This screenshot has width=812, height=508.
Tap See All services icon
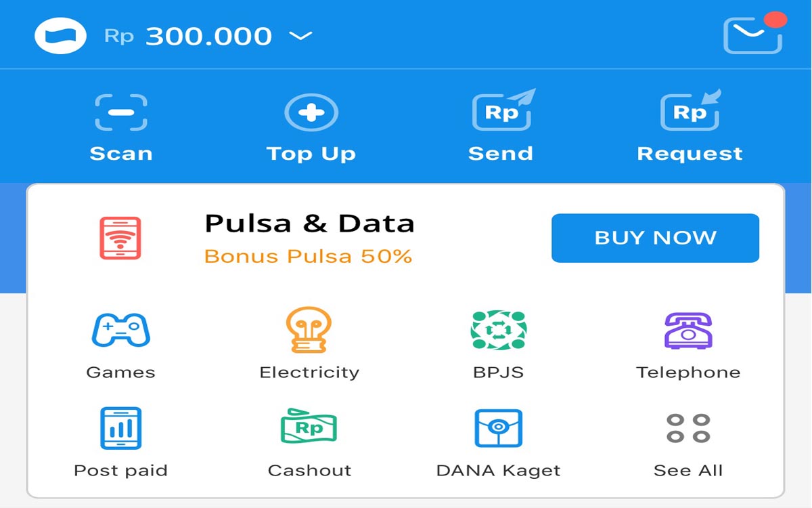pyautogui.click(x=688, y=428)
